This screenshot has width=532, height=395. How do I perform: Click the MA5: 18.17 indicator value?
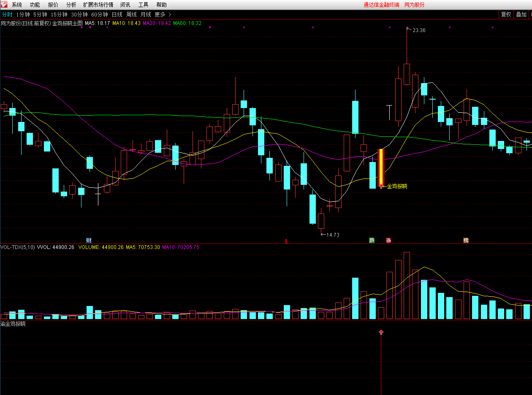pos(98,23)
